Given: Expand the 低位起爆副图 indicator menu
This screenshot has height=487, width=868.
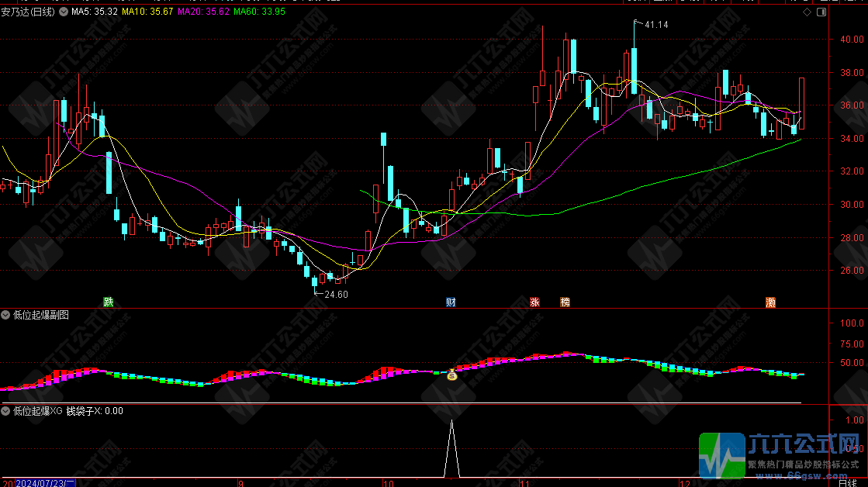Looking at the screenshot, I should coord(6,315).
